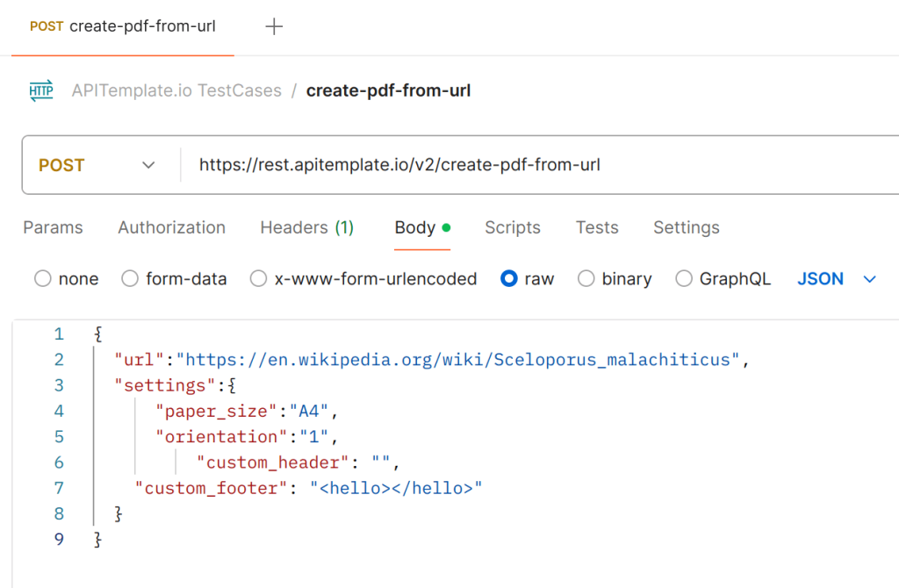Switch to the Authorization tab
The image size is (899, 588).
click(x=170, y=227)
